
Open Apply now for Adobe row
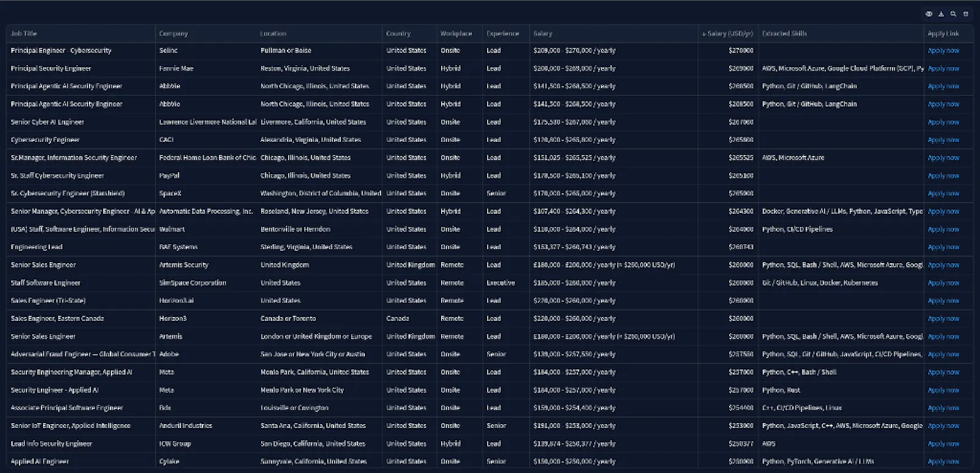(943, 354)
